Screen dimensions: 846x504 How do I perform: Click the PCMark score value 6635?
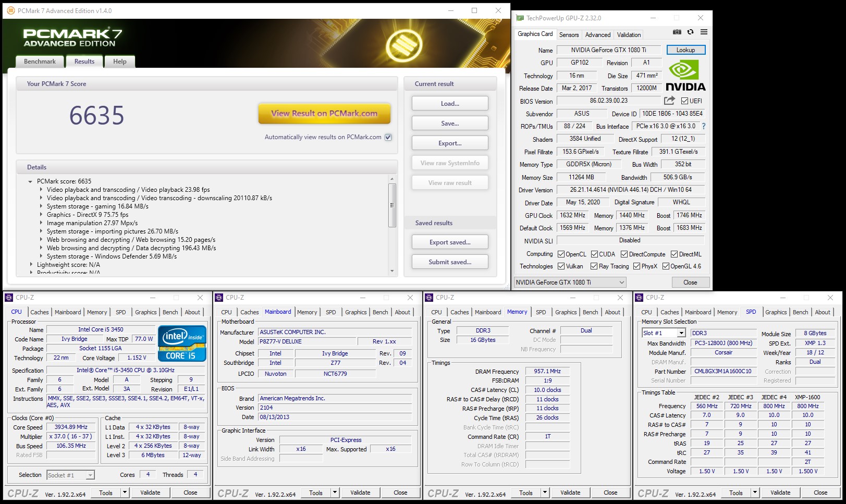click(x=97, y=115)
